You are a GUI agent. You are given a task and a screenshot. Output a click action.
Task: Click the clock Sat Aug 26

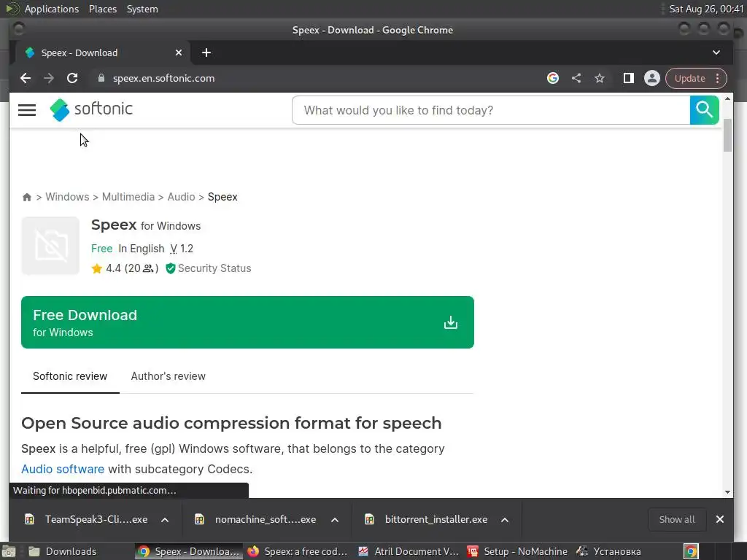pyautogui.click(x=706, y=9)
